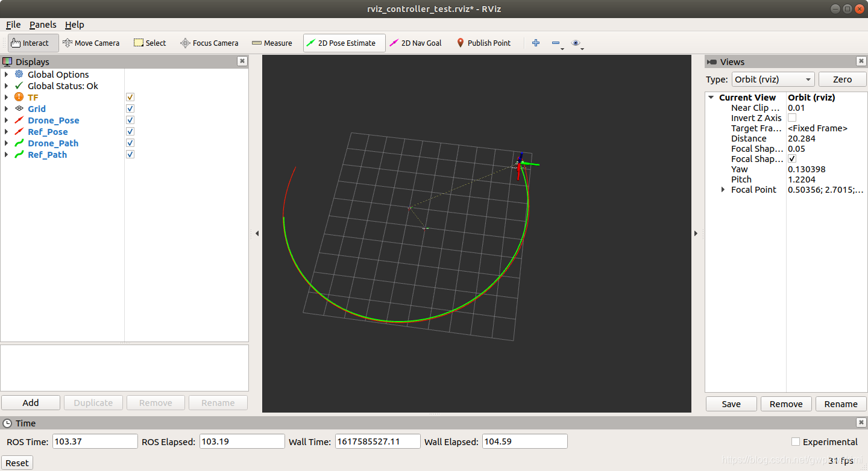This screenshot has width=868, height=471.
Task: Click the Add display button
Action: pos(31,403)
